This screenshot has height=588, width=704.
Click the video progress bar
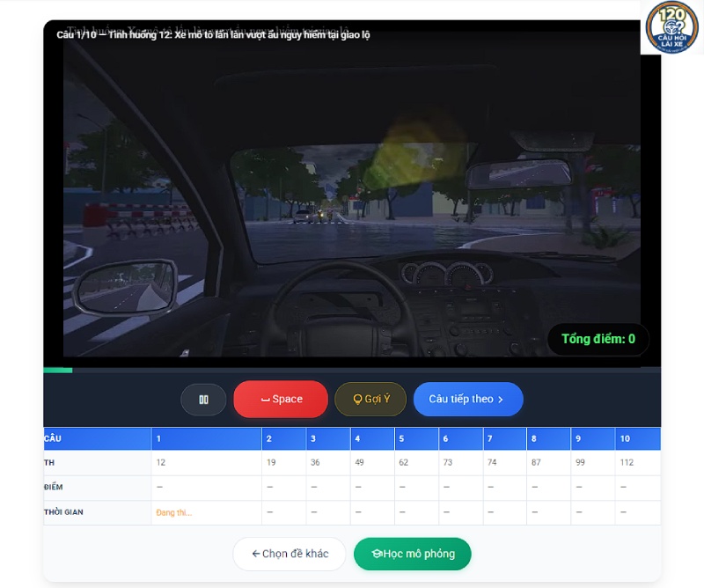pos(352,370)
